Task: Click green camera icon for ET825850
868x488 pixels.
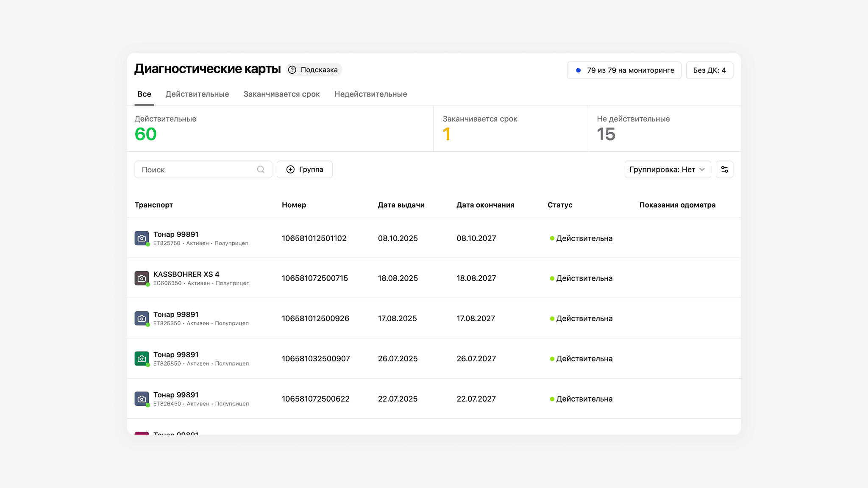Action: tap(142, 359)
